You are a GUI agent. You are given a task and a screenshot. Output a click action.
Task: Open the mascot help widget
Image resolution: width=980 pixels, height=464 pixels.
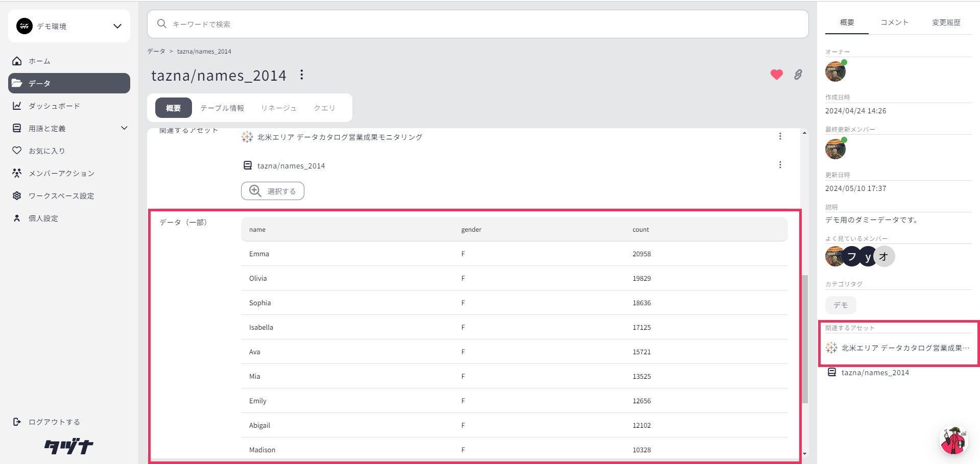(953, 440)
